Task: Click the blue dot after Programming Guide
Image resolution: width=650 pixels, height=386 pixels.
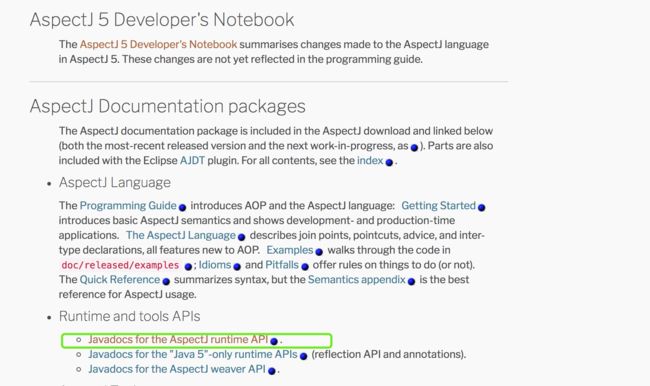Action: click(x=182, y=207)
